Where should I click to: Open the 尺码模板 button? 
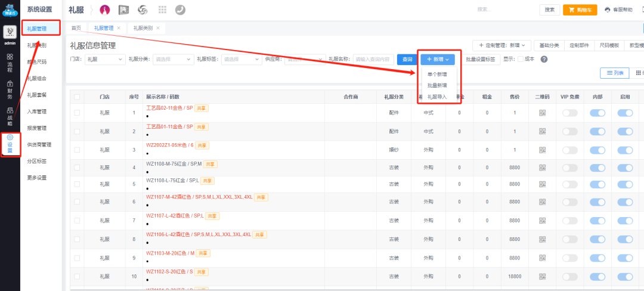coord(609,45)
